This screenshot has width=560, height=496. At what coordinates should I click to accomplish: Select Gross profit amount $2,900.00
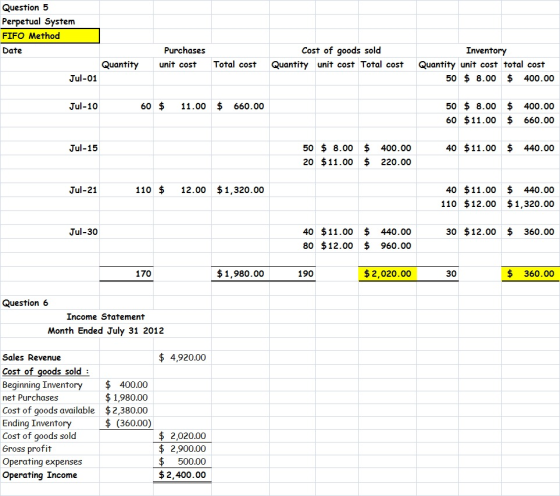182,449
